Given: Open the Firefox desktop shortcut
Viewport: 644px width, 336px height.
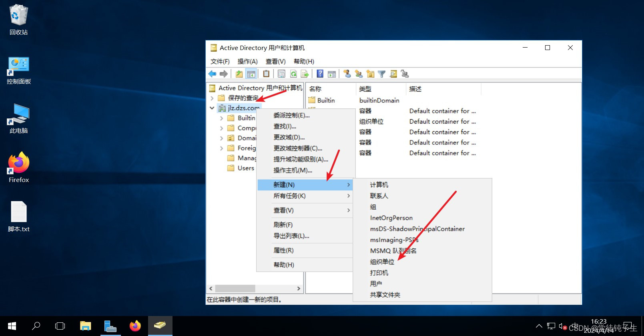Looking at the screenshot, I should click(18, 167).
